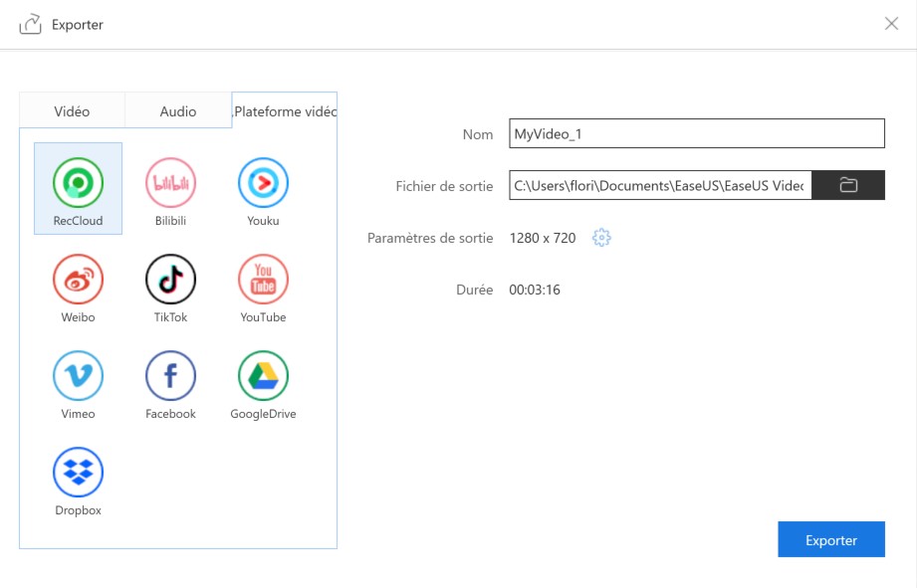Choose Bilibili as the export platform
Image resolution: width=917 pixels, height=588 pixels.
(x=170, y=184)
